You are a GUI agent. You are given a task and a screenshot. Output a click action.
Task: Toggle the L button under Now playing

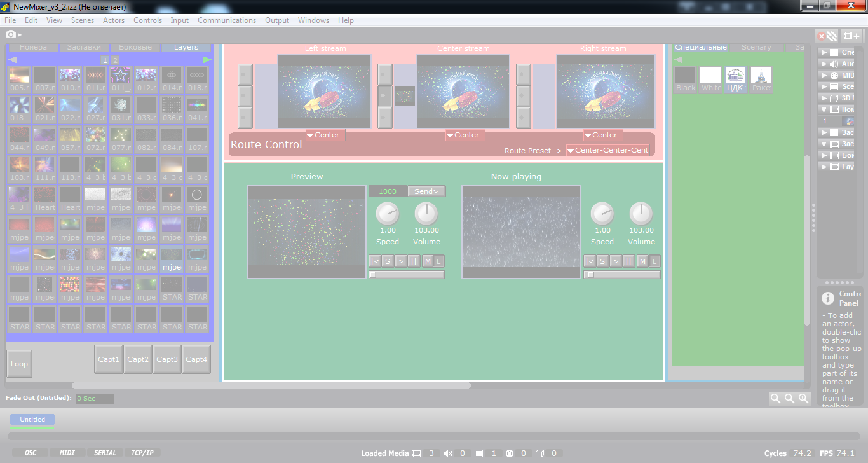(654, 261)
